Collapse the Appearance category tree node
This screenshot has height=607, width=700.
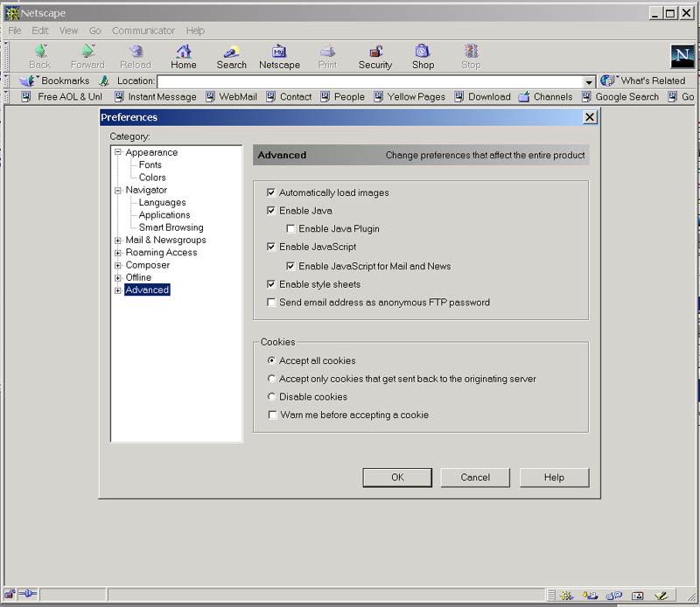pos(118,152)
